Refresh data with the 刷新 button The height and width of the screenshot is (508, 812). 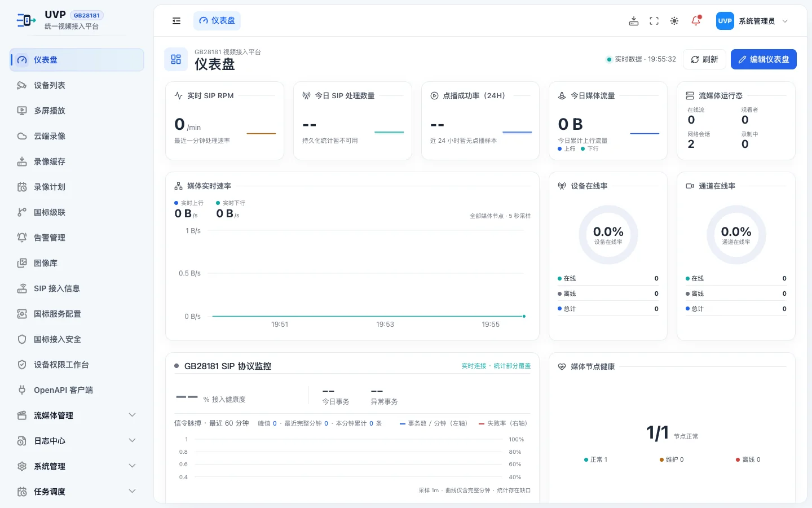pyautogui.click(x=704, y=59)
